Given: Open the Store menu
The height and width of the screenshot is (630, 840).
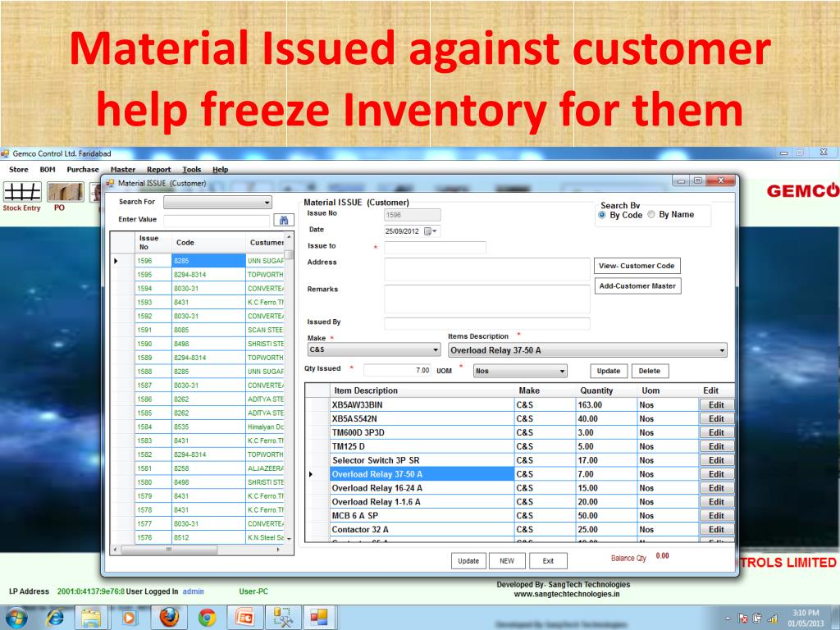Looking at the screenshot, I should tap(19, 170).
